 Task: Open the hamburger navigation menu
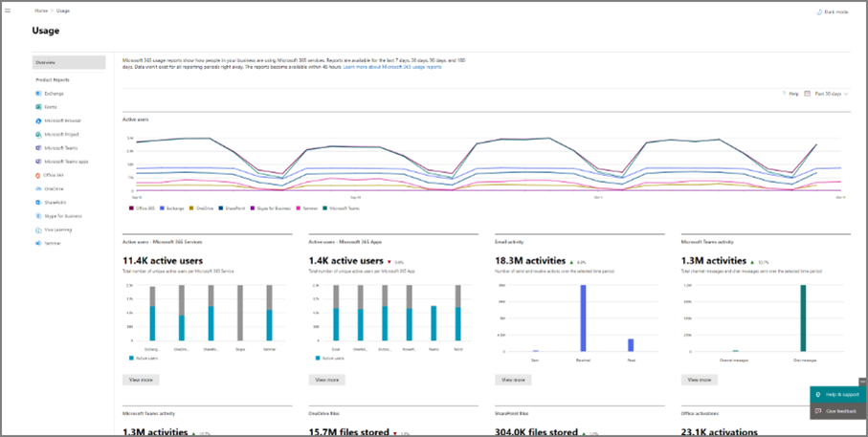click(x=8, y=11)
